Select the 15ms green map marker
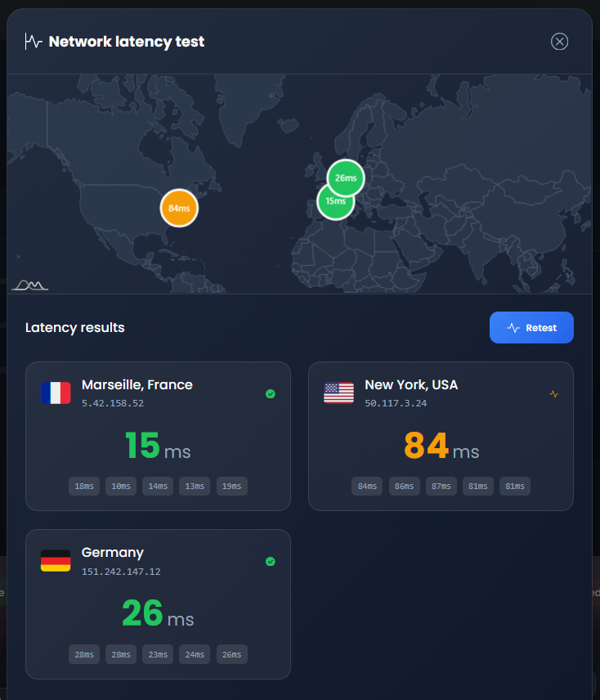600x700 pixels. pyautogui.click(x=334, y=201)
